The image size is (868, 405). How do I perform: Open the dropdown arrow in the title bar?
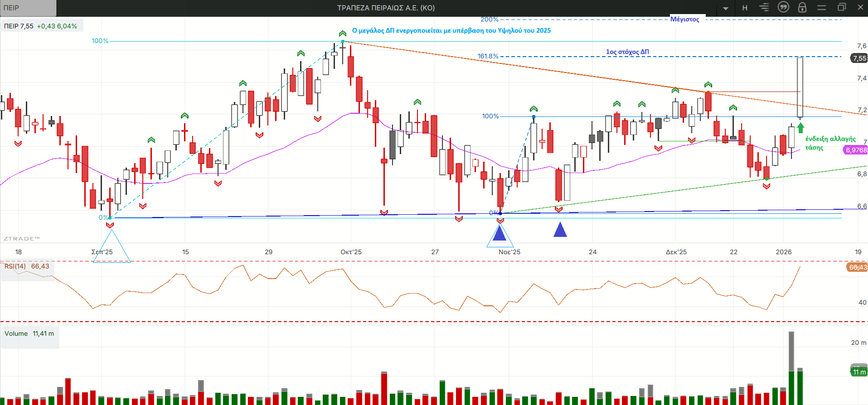pos(726,8)
